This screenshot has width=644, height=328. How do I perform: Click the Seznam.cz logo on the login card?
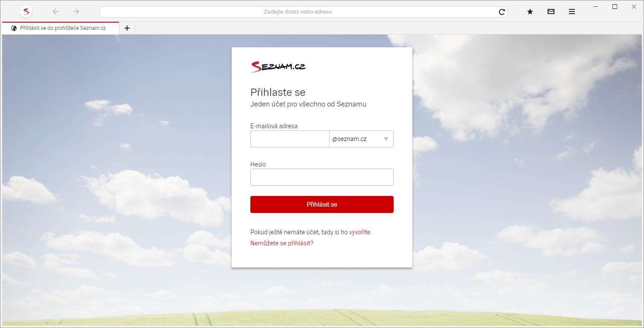pyautogui.click(x=278, y=66)
